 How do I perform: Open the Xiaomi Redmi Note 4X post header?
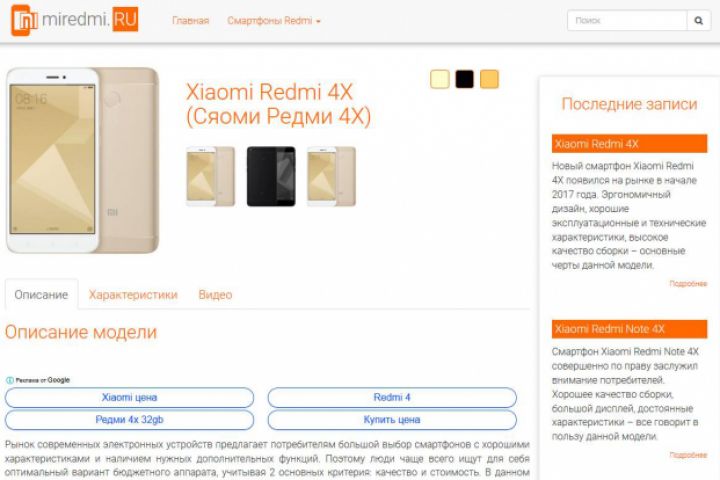[630, 329]
